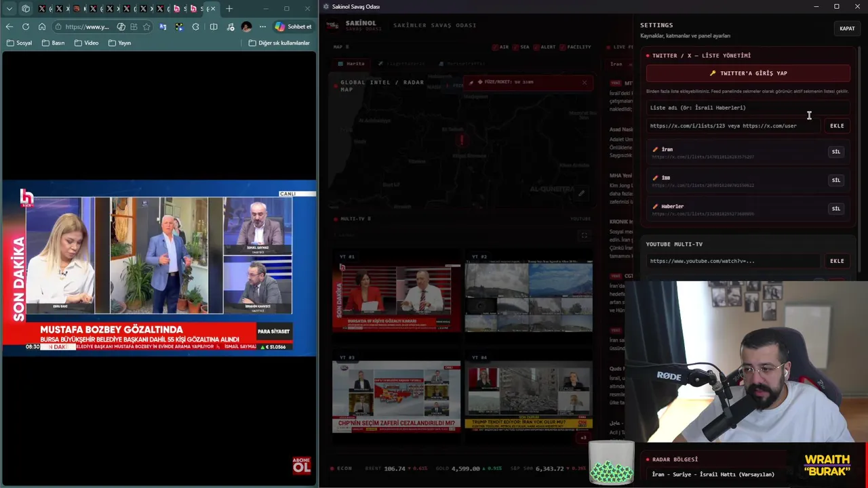Focus the Liste adı input field
Screen dimensions: 868x488
pyautogui.click(x=748, y=107)
